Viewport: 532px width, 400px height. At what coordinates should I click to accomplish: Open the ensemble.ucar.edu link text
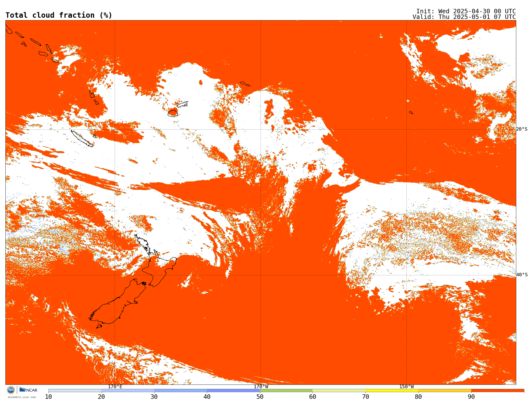pyautogui.click(x=22, y=397)
